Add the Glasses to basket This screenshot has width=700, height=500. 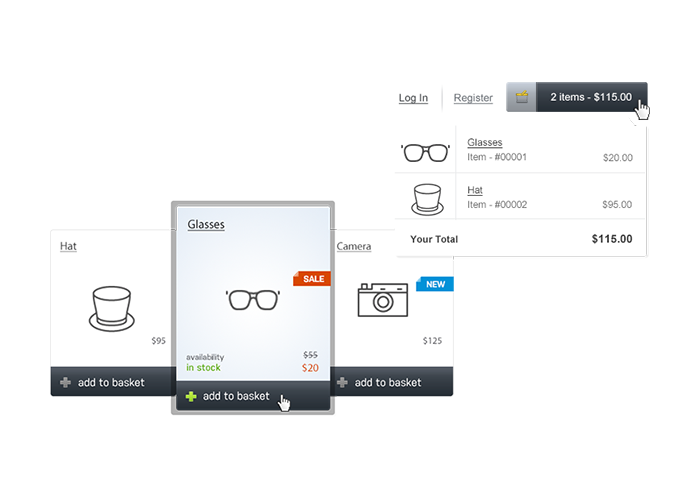(236, 396)
